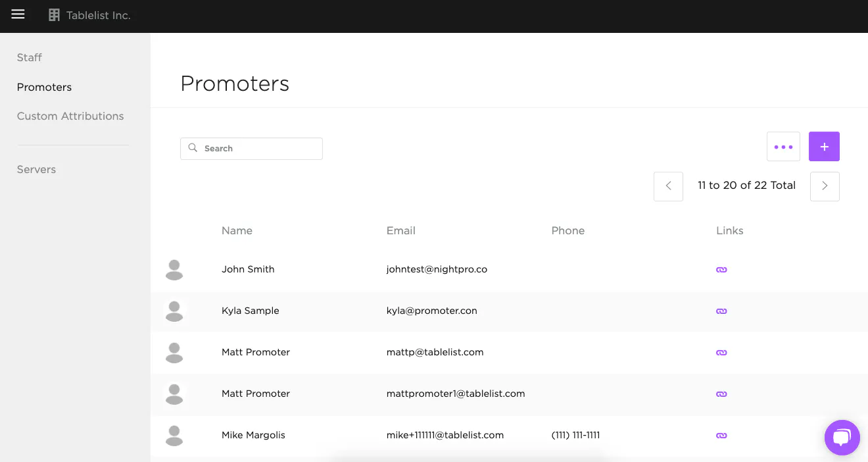868x462 pixels.
Task: Open the chat support bubble
Action: point(842,438)
